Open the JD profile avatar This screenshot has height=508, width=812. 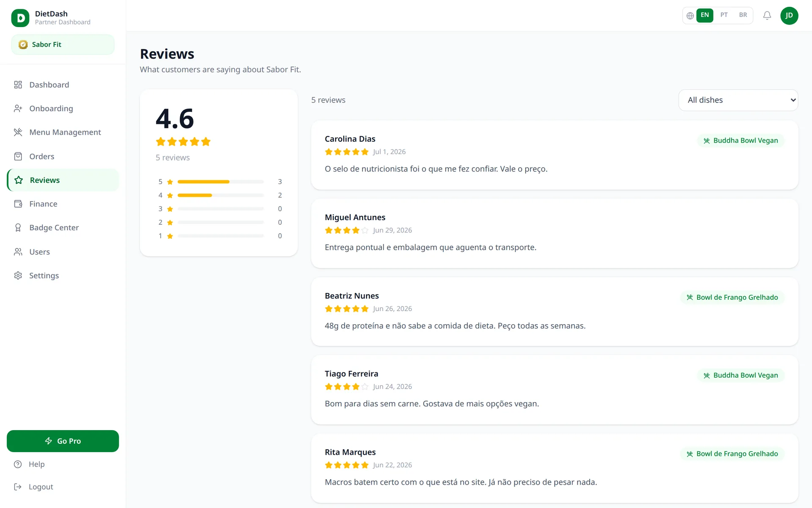[x=789, y=16]
